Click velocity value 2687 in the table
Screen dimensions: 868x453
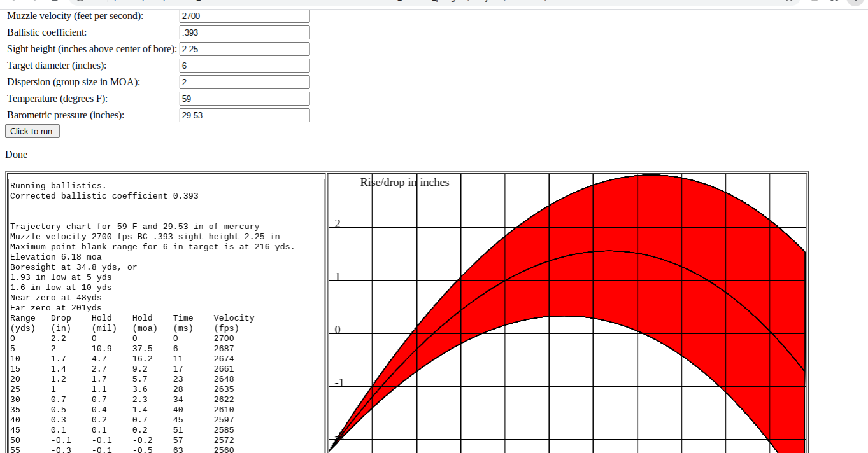point(224,349)
